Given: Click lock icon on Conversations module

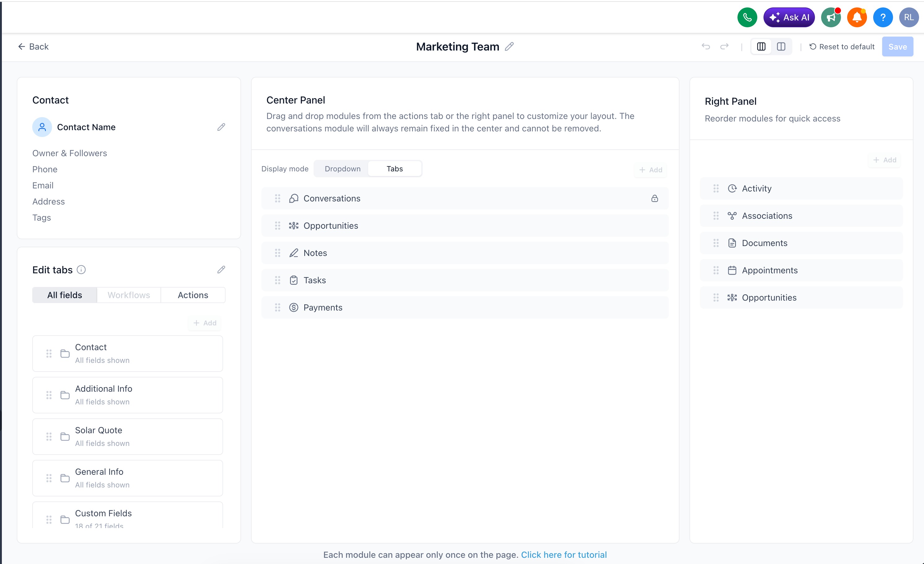Looking at the screenshot, I should pos(654,198).
